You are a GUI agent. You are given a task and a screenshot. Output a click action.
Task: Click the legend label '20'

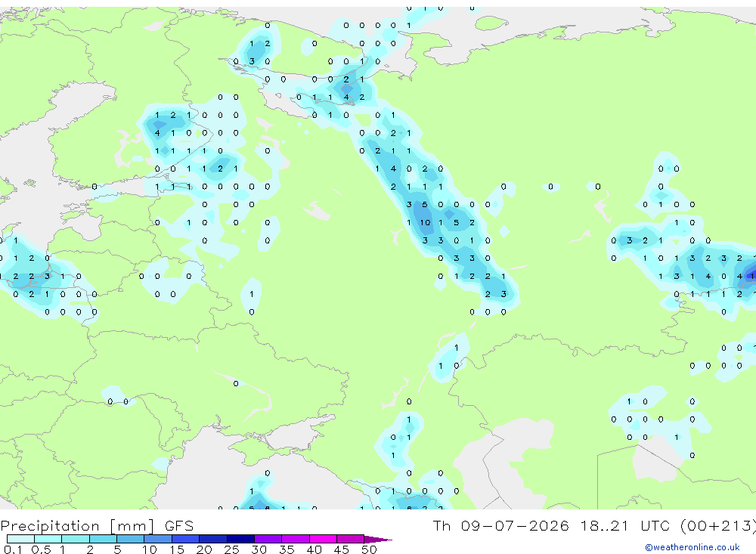(204, 549)
